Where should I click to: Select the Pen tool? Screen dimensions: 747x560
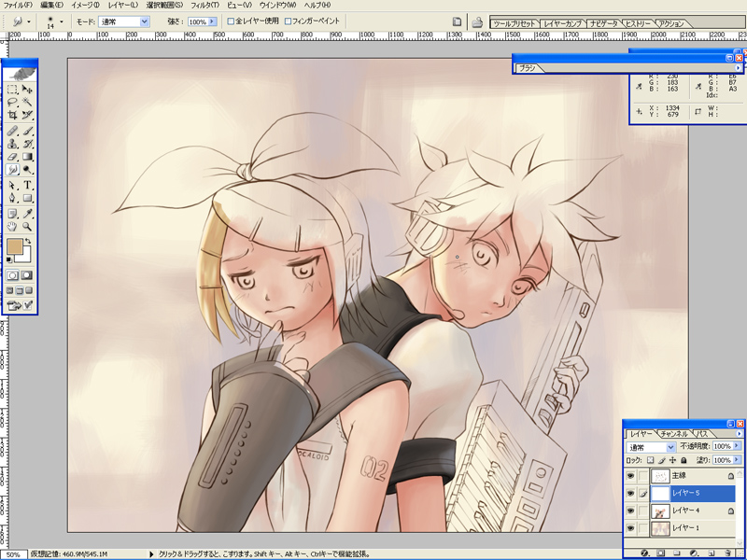pos(12,198)
